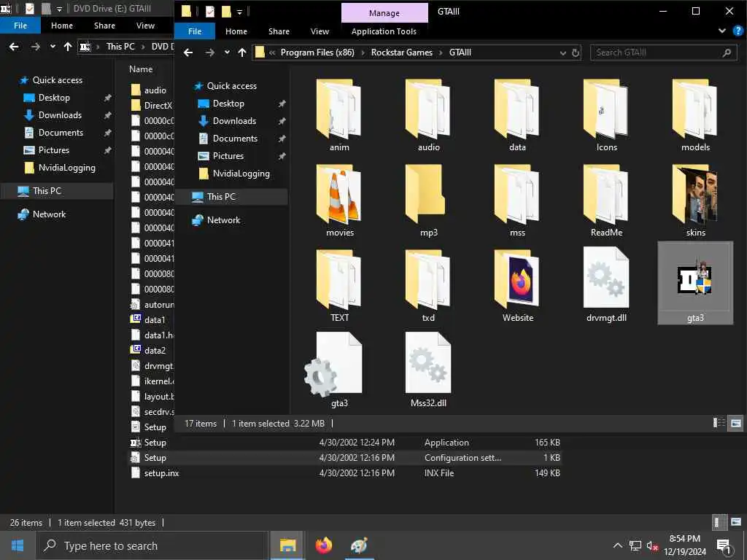Open the Manage contextual tab
The width and height of the screenshot is (747, 560).
384,13
